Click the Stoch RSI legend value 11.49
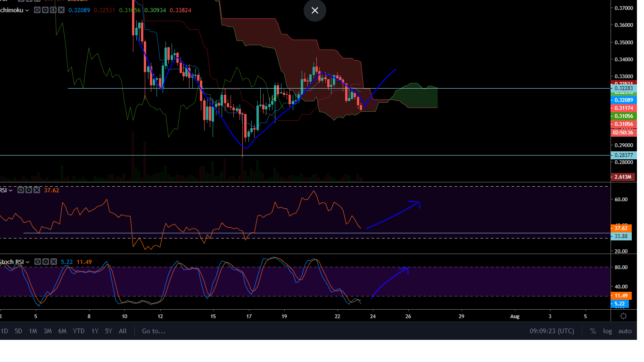 tap(84, 262)
